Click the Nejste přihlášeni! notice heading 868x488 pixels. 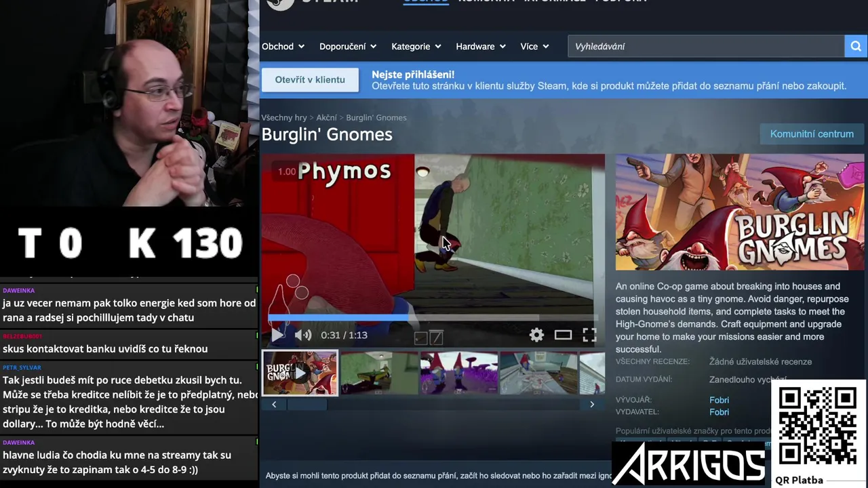click(413, 75)
